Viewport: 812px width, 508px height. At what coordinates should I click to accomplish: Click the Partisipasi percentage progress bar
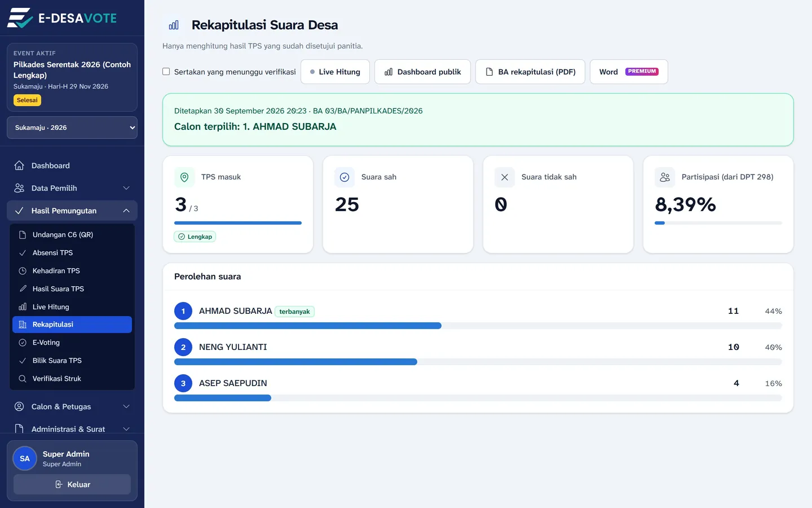pos(718,223)
